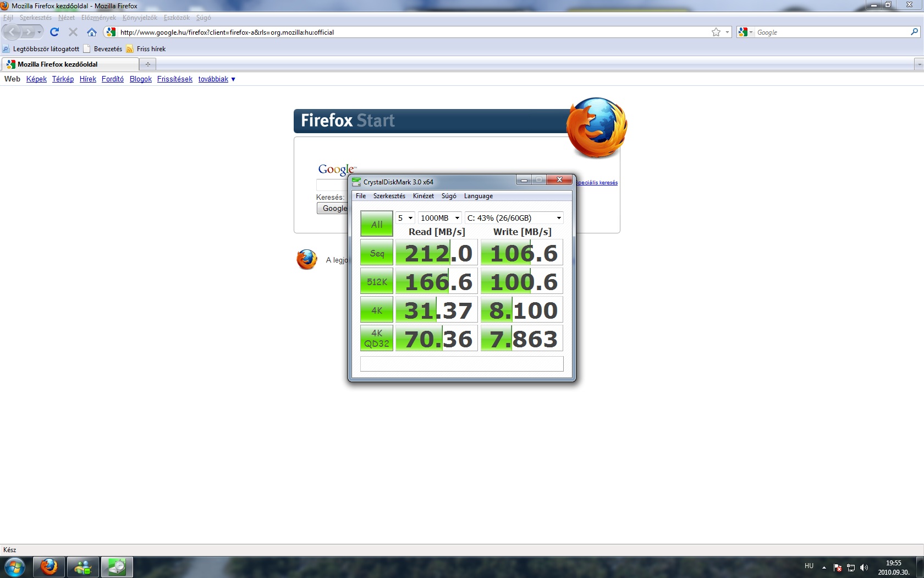This screenshot has width=924, height=578.
Task: Click the Action Center flag tray icon
Action: [838, 568]
